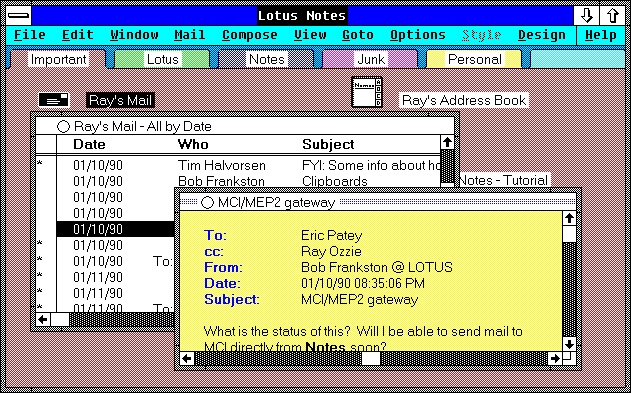This screenshot has width=631, height=393.
Task: Open the Help menu
Action: (601, 35)
